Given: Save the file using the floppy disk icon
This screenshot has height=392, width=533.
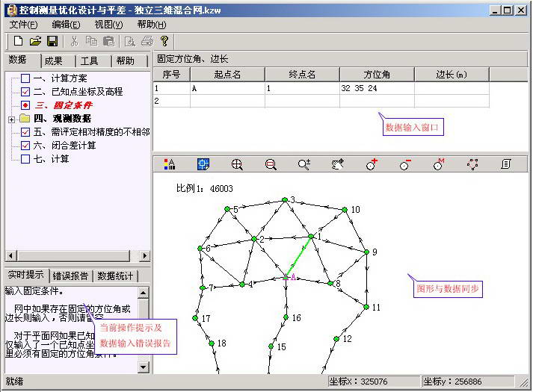Looking at the screenshot, I should (52, 41).
